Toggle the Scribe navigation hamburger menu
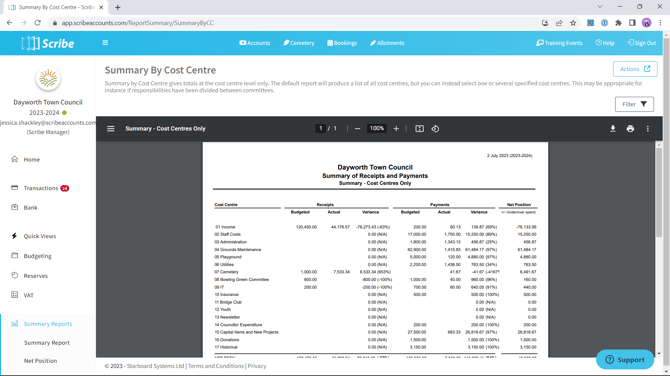Viewport: 670px width, 376px height. coord(105,43)
